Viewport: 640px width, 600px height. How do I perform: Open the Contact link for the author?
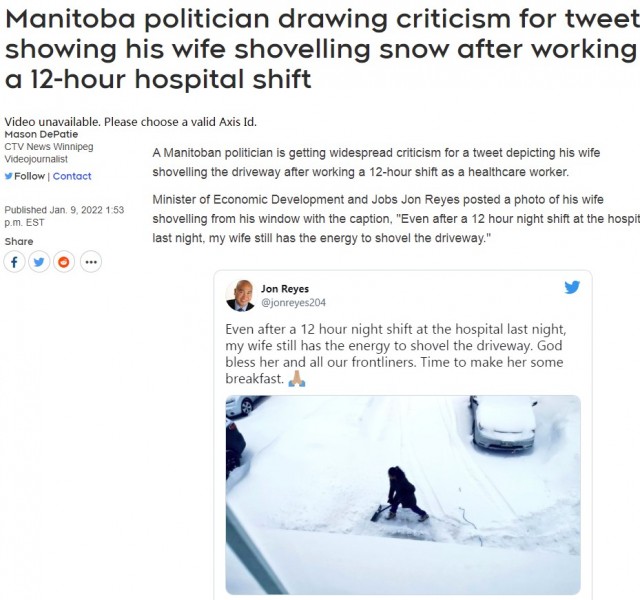[72, 176]
